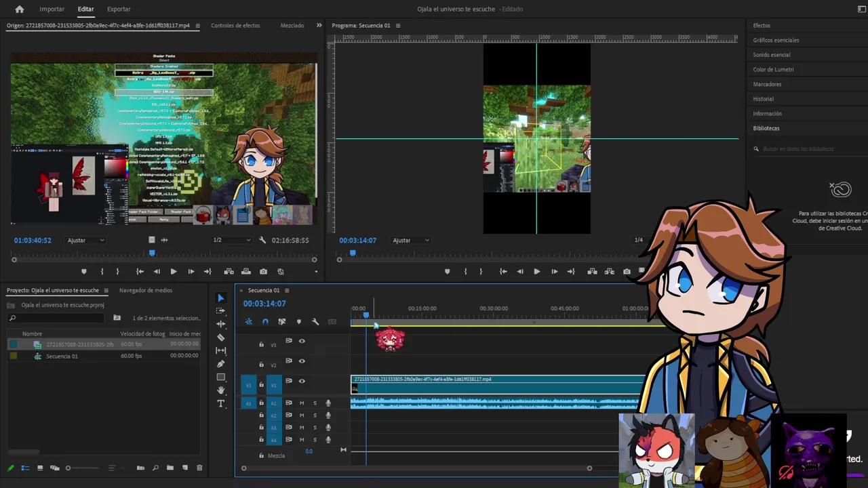Image resolution: width=868 pixels, height=488 pixels.
Task: Hide track V2 with its eye icon
Action: (302, 361)
